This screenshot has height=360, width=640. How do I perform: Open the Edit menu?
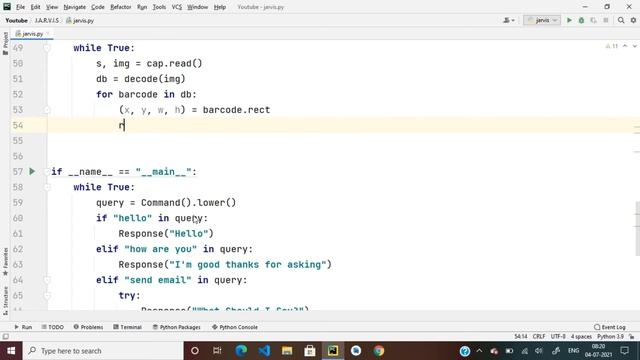click(x=36, y=7)
